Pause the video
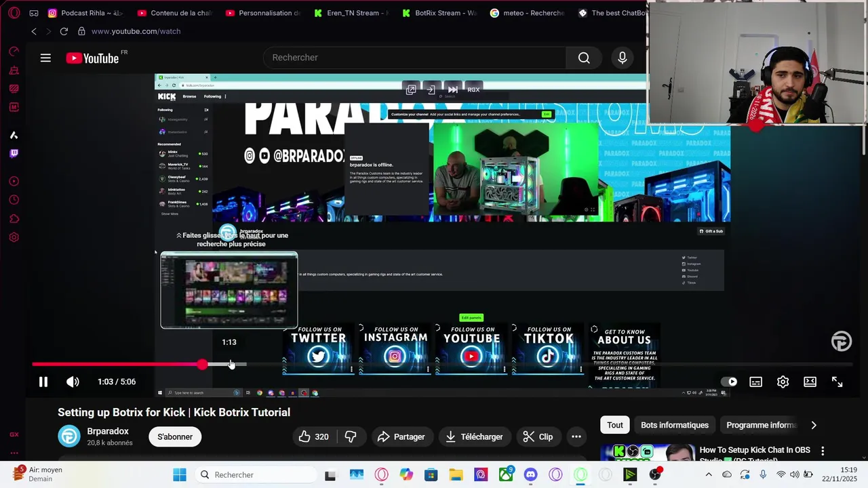 (43, 382)
